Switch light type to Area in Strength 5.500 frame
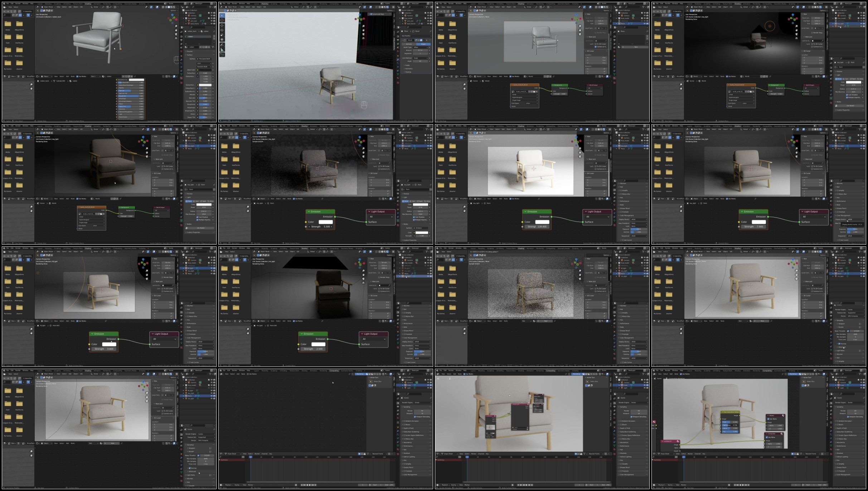 pos(427,201)
